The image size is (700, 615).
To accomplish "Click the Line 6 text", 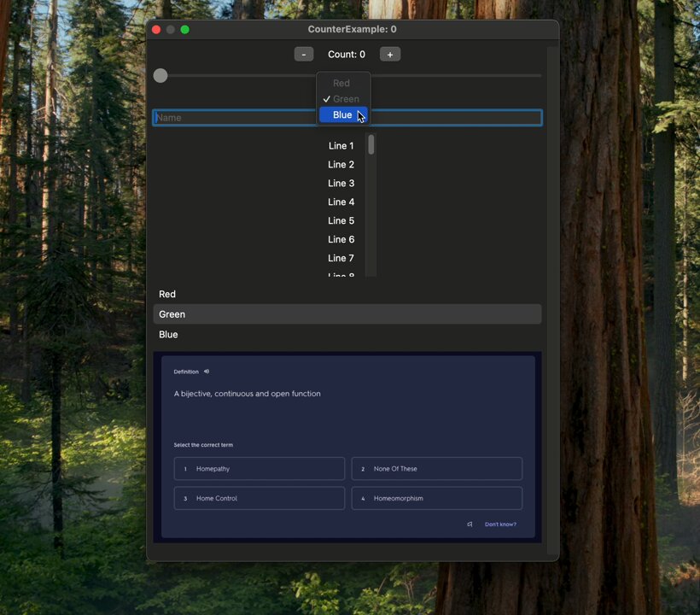I will (341, 240).
